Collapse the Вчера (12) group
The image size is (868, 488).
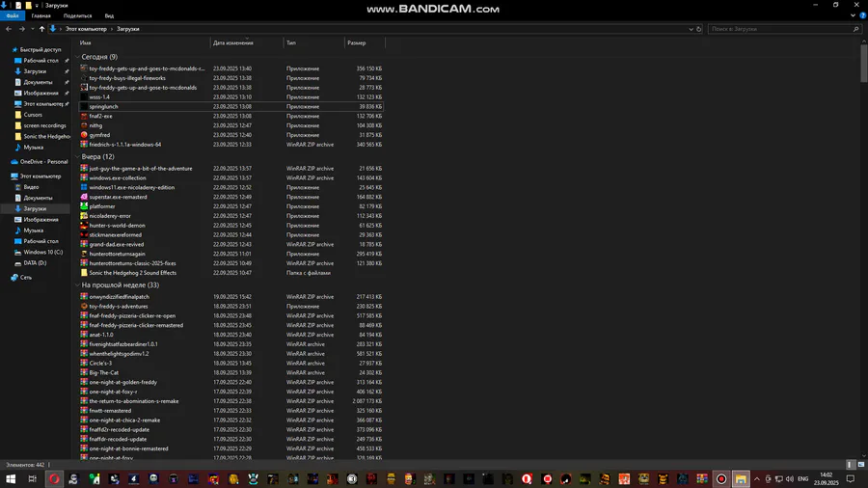(77, 156)
